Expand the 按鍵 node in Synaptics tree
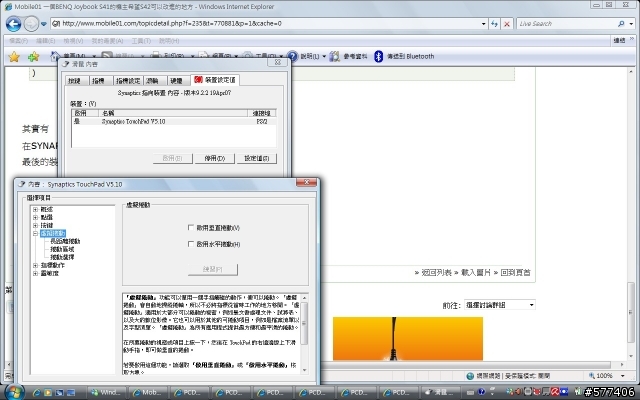The image size is (640, 400). point(36,225)
